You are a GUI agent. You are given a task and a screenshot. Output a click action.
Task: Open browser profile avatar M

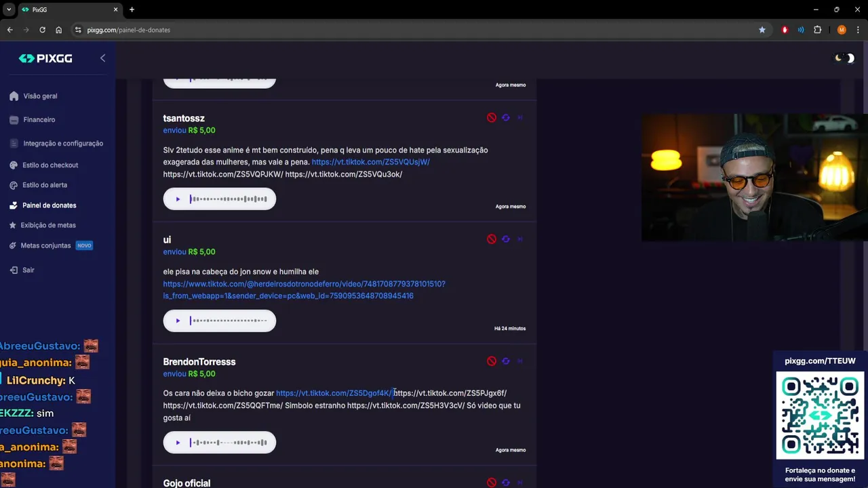842,30
